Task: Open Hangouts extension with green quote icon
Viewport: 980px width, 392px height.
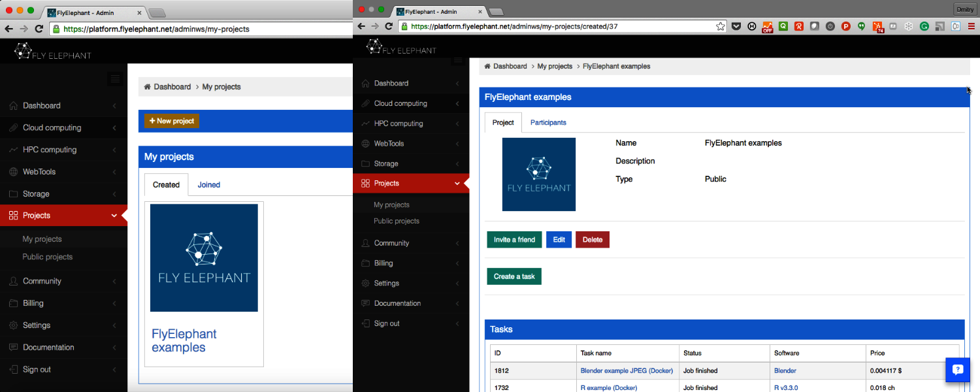Action: tap(861, 27)
